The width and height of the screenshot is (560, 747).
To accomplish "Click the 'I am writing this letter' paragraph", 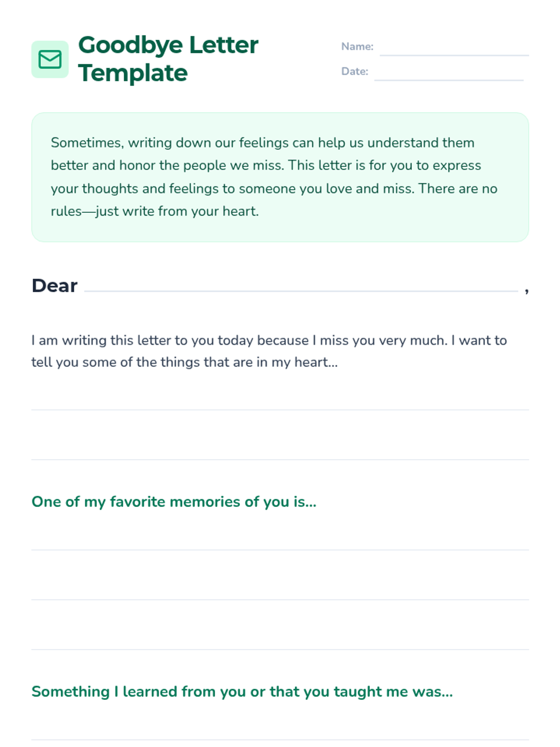I will point(269,351).
